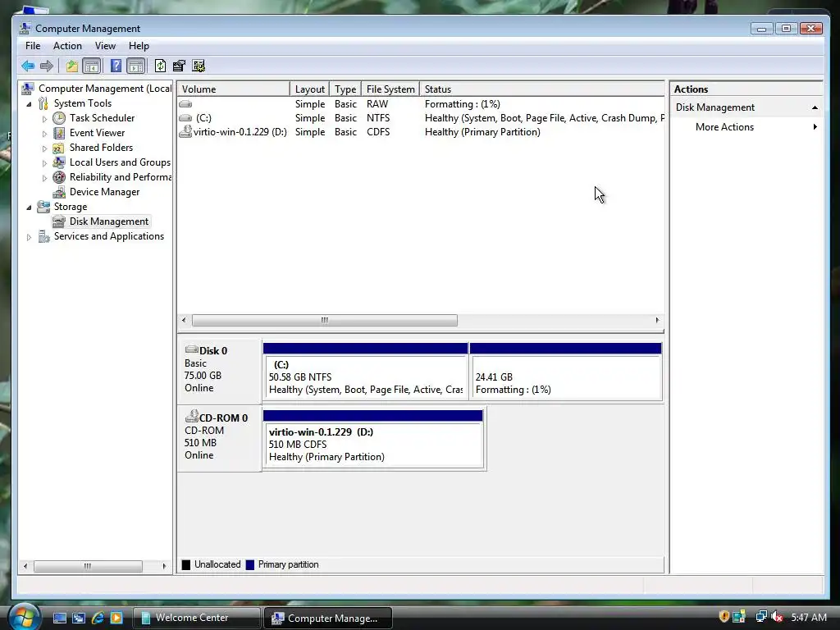840x630 pixels.
Task: Toggle Show/Hide Action Pane toolbar button
Action: click(x=136, y=66)
